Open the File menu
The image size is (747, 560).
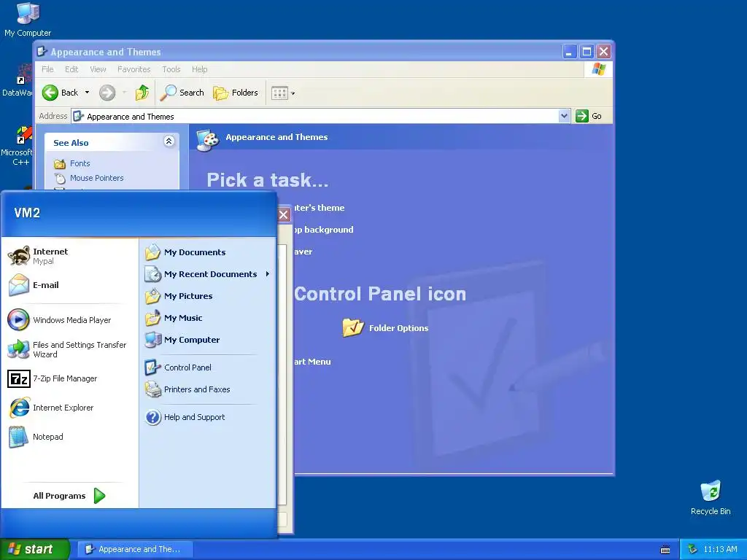tap(47, 69)
